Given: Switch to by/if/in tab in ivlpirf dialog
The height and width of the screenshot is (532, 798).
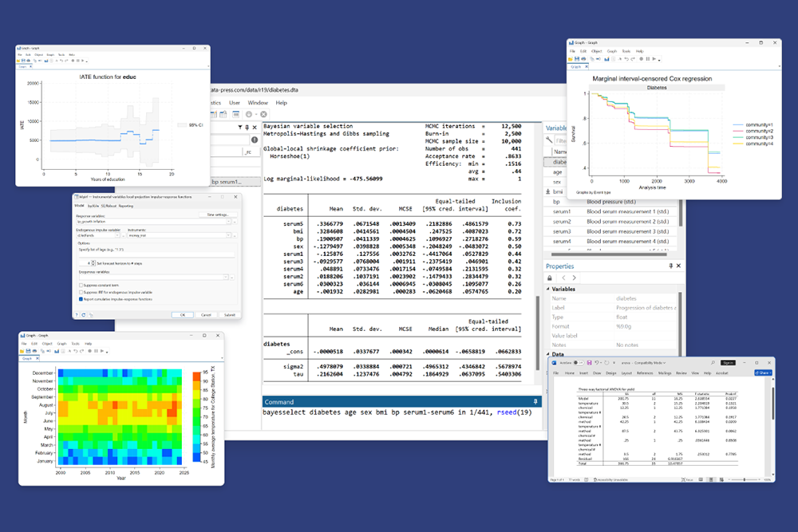Looking at the screenshot, I should [x=93, y=206].
